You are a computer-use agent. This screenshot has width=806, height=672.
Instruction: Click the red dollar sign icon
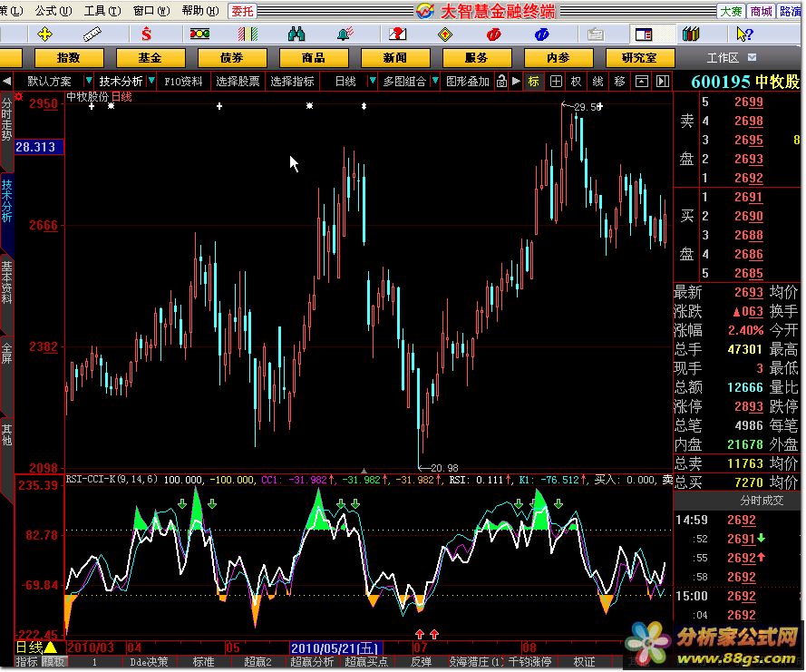coord(147,34)
